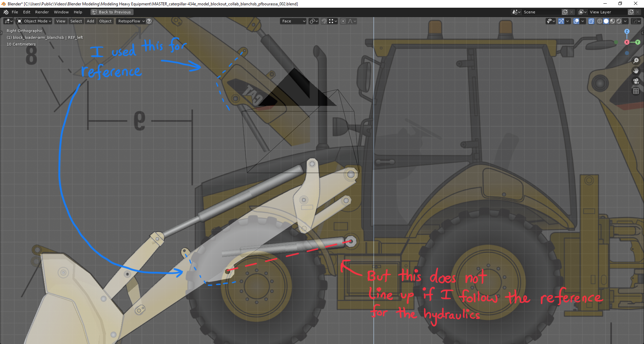Toggle perspective/orthographic grid icon
This screenshot has width=644, height=344.
636,91
